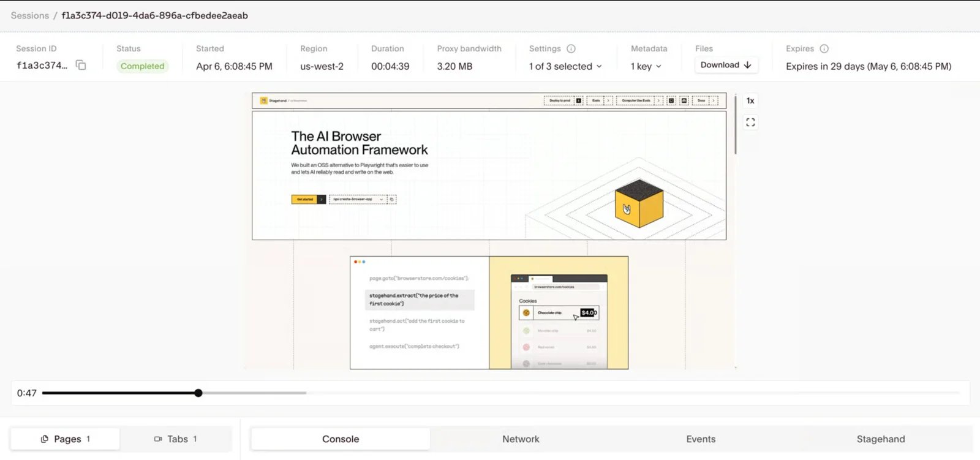Select the stagehand.extract code line
The image size is (980, 460).
[x=420, y=300]
